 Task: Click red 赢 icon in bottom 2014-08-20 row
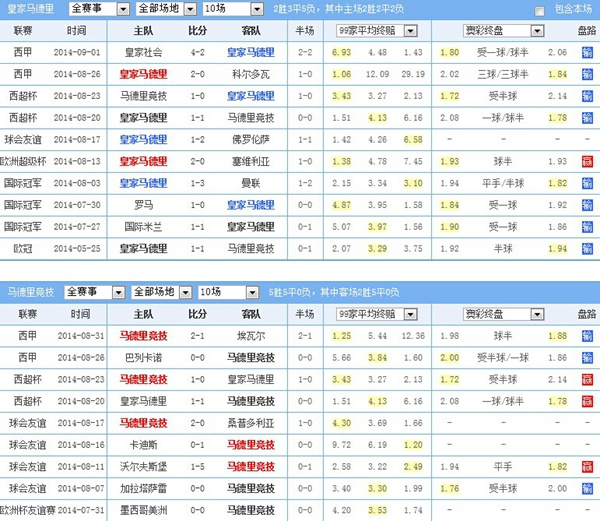(587, 401)
